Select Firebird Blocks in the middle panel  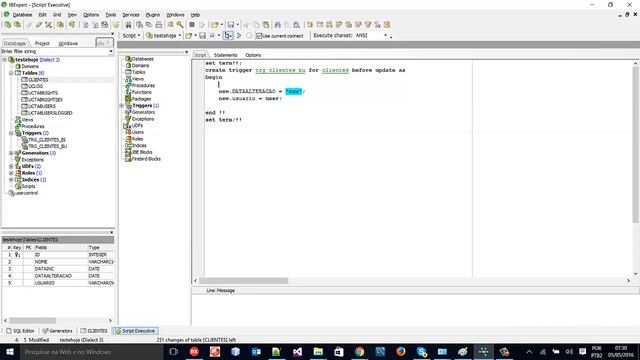coord(146,159)
